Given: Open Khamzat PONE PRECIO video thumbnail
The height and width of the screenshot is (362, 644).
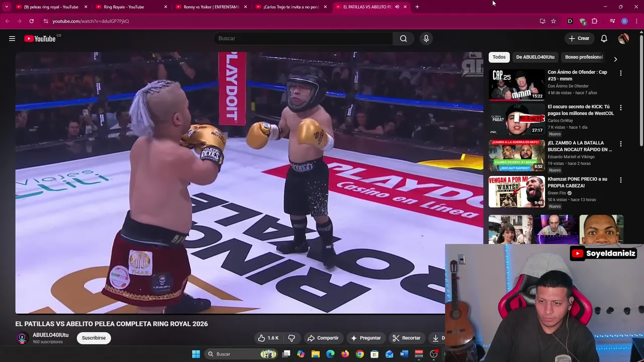Looking at the screenshot, I should click(517, 192).
